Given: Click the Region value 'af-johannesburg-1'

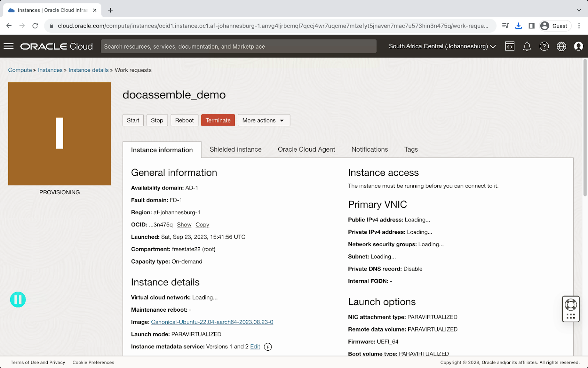Looking at the screenshot, I should coord(177,212).
